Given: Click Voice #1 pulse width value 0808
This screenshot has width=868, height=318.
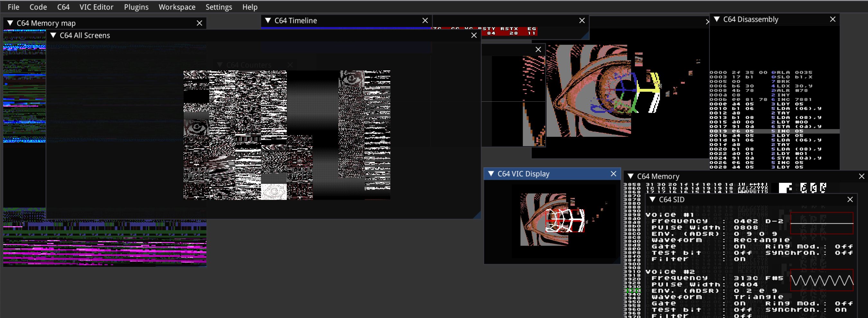Looking at the screenshot, I should (x=746, y=228).
